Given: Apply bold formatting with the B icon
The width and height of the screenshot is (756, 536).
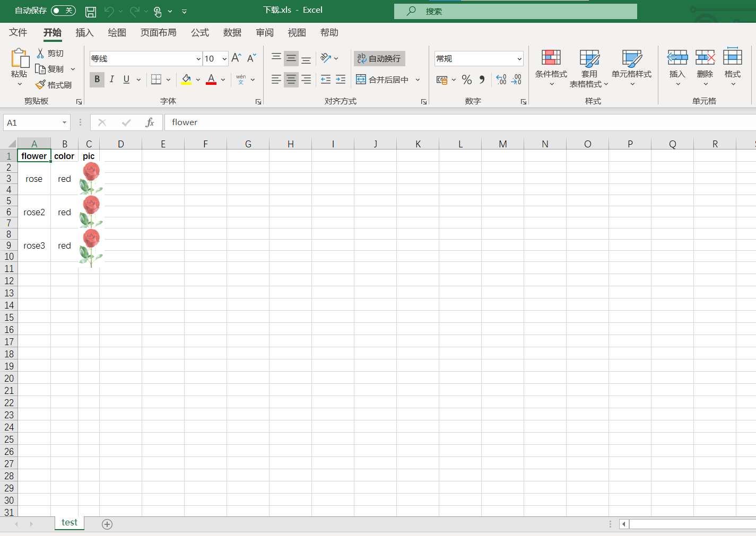Looking at the screenshot, I should click(96, 79).
